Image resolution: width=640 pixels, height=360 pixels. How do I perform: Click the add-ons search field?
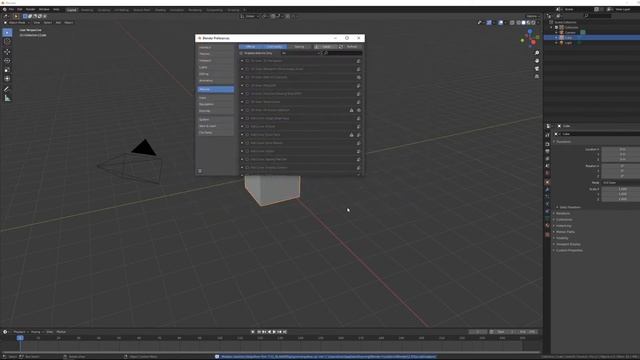[x=343, y=53]
